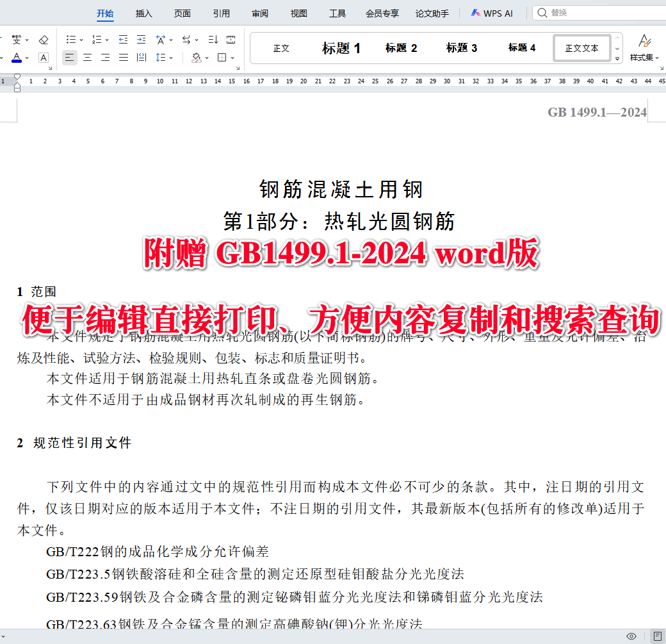Viewport: 666px width, 644px height.
Task: Open the paragraph dialog launcher arrow
Action: coord(238,68)
